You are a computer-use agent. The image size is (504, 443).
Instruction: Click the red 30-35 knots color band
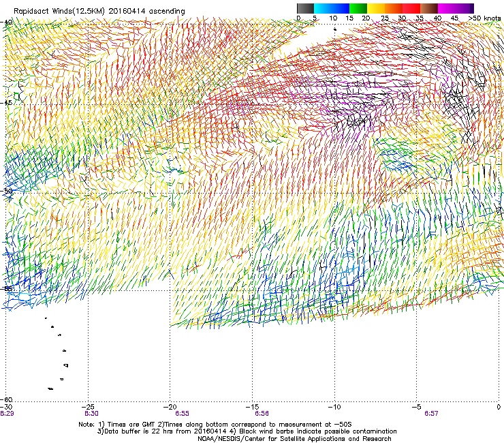[x=411, y=8]
